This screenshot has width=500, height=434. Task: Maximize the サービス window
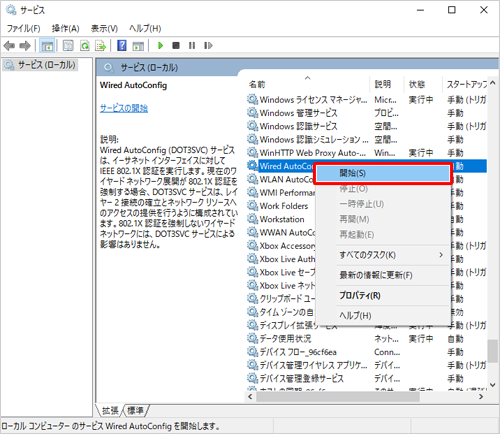click(x=452, y=10)
